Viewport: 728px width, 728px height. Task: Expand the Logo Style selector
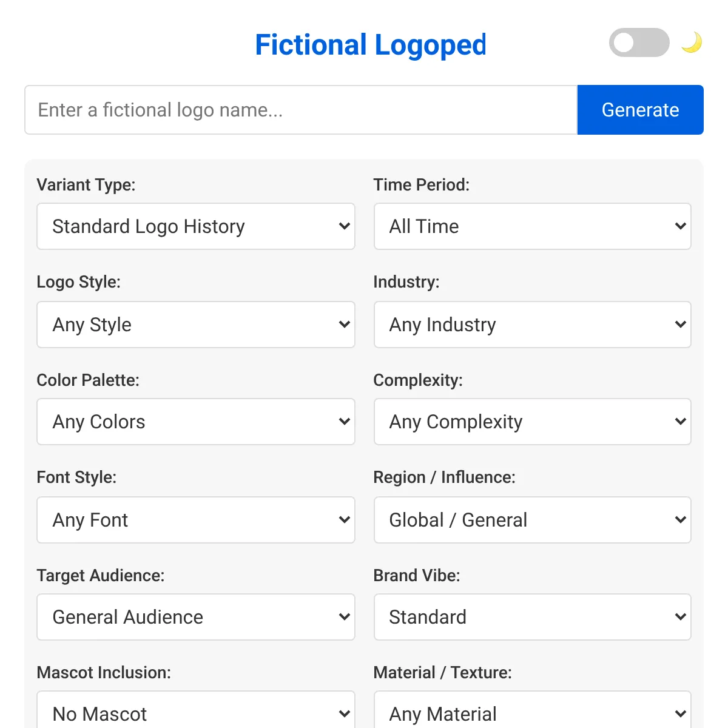tap(196, 325)
